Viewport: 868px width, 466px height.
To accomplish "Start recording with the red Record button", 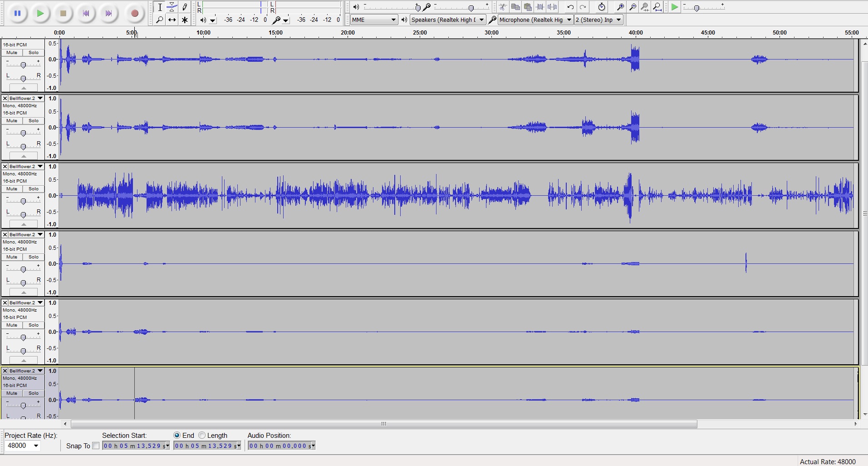I will coord(134,14).
